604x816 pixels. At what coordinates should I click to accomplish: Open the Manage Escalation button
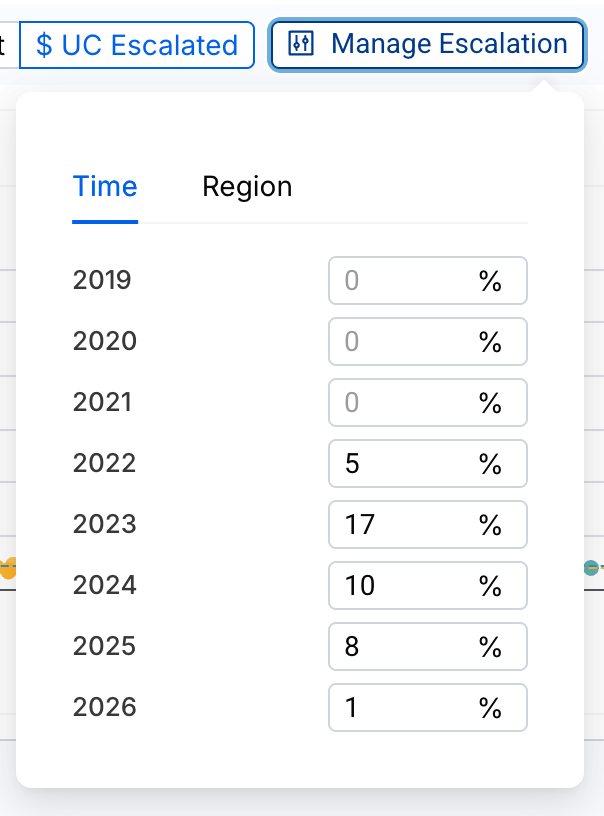point(427,44)
